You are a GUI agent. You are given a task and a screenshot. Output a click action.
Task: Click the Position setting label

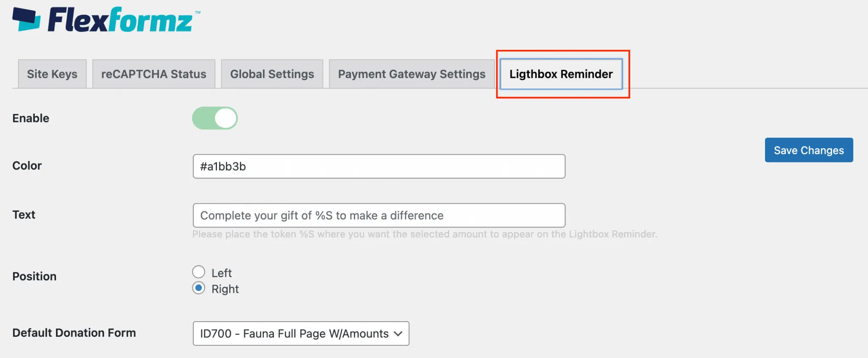(34, 276)
